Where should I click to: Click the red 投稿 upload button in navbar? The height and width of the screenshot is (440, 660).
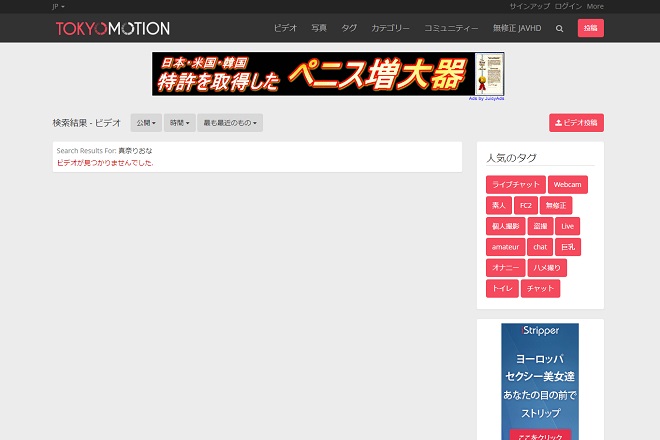590,28
